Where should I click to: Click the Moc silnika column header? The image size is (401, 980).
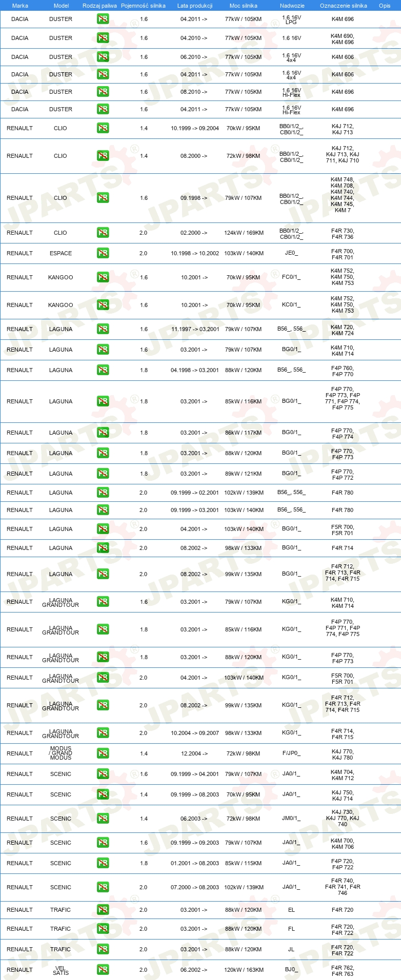(x=244, y=6)
